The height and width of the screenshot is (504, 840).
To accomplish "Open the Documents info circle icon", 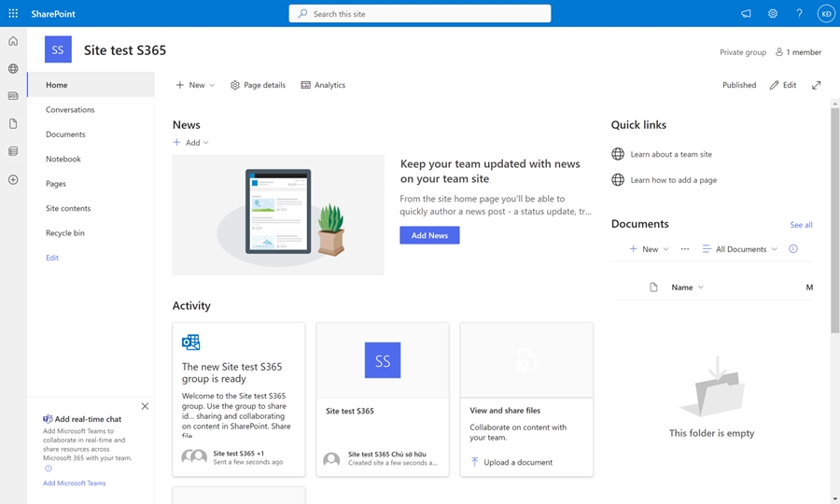I will 793,249.
